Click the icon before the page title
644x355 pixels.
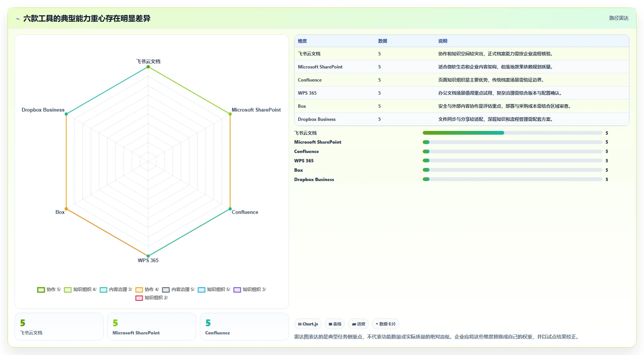(x=18, y=19)
